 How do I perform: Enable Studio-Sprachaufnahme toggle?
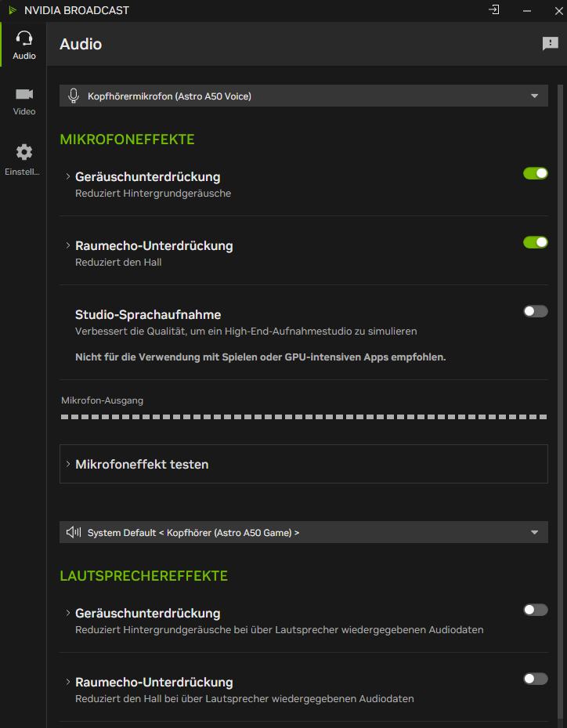pyautogui.click(x=536, y=311)
